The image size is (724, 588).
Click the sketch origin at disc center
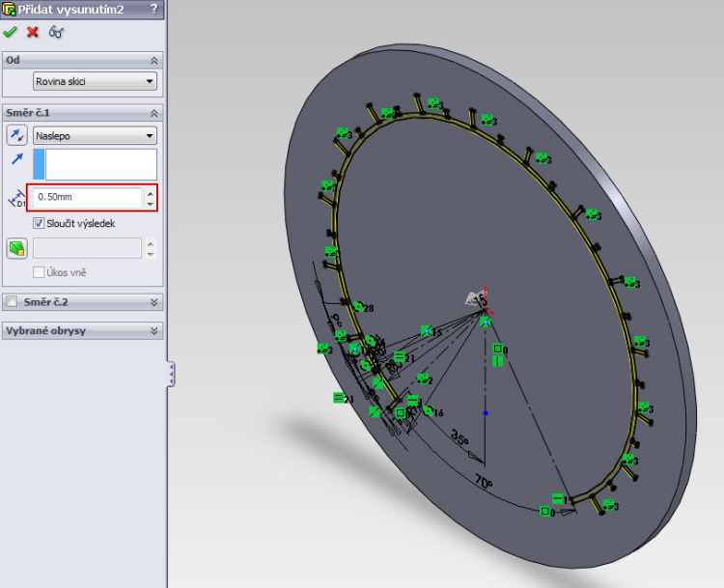point(485,310)
